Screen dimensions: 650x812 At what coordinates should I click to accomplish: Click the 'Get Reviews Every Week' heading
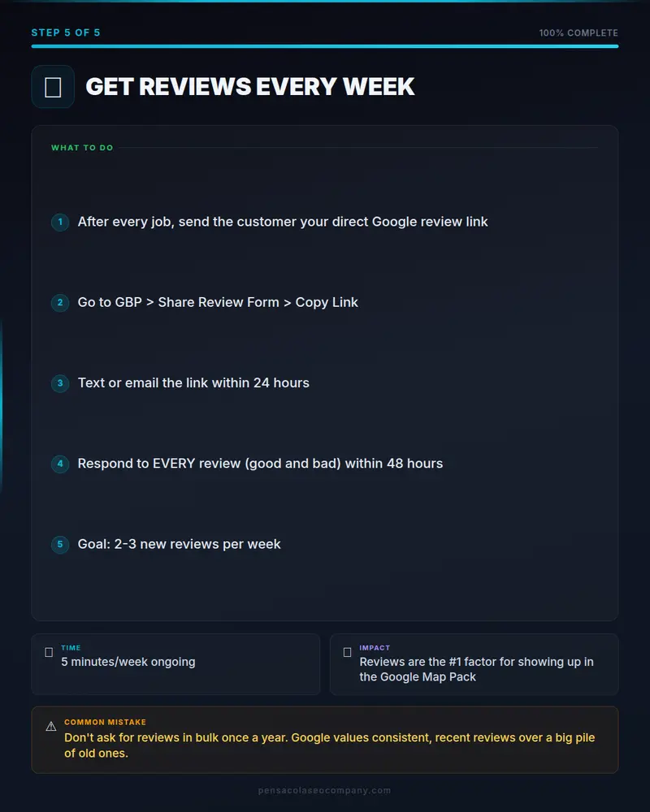coord(249,87)
